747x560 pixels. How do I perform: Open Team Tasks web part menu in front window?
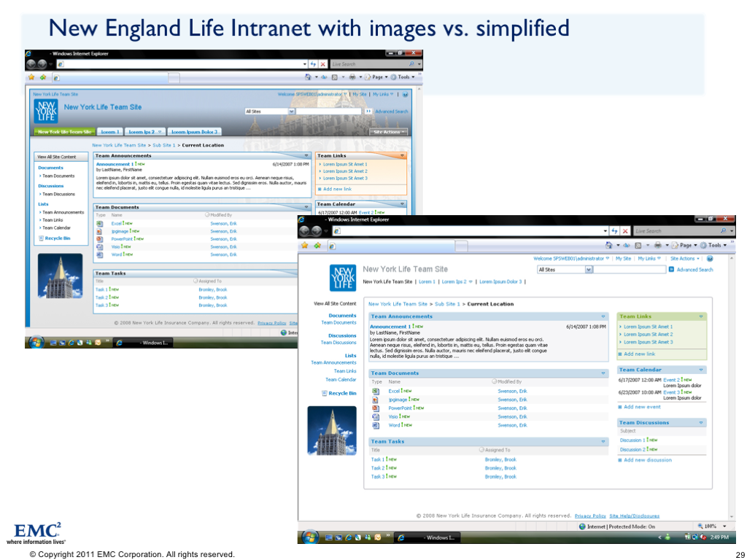click(x=603, y=442)
